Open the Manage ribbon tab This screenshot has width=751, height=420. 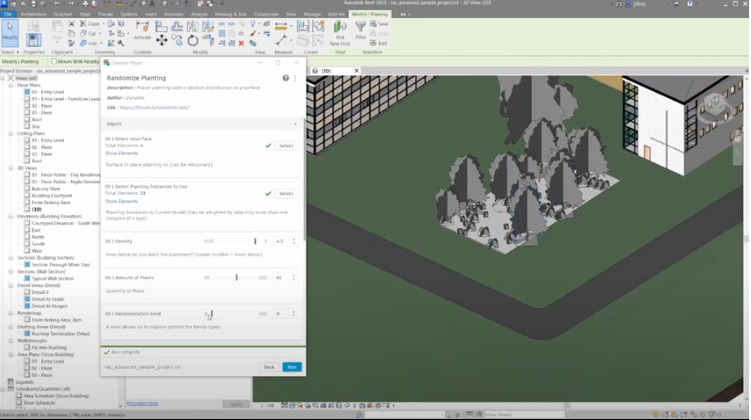(x=312, y=14)
